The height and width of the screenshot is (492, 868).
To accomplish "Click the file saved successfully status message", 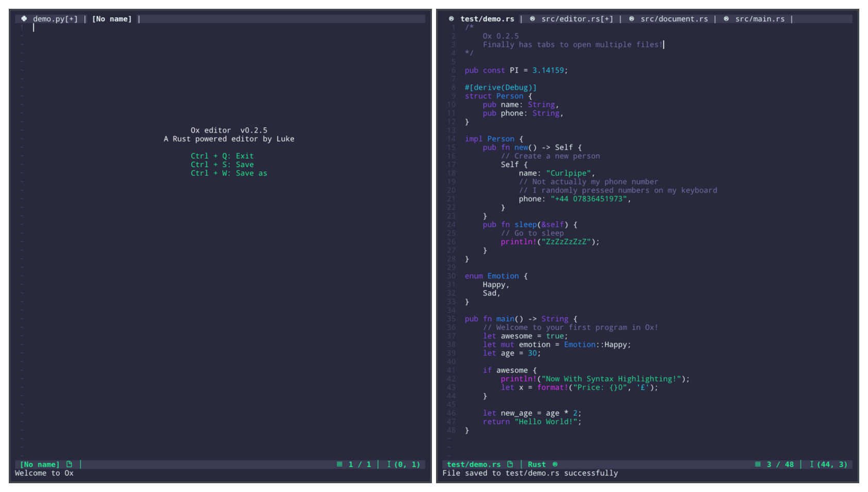I will pyautogui.click(x=531, y=473).
